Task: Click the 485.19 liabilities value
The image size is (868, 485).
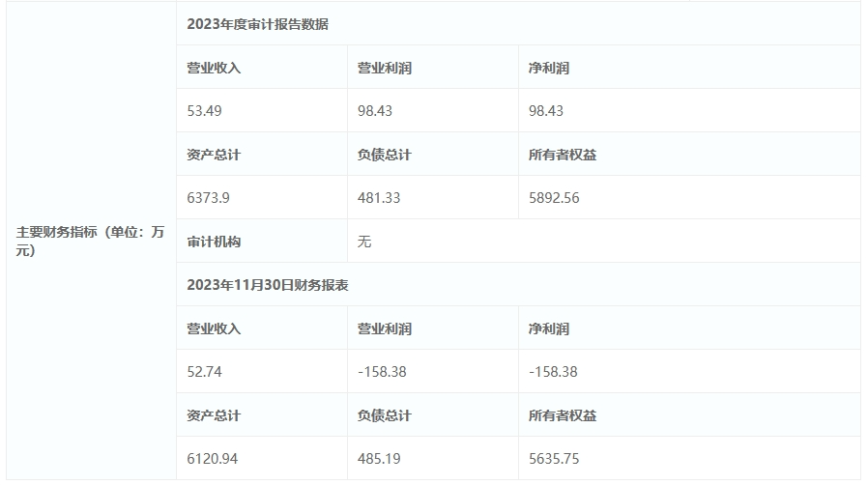Action: tap(379, 459)
